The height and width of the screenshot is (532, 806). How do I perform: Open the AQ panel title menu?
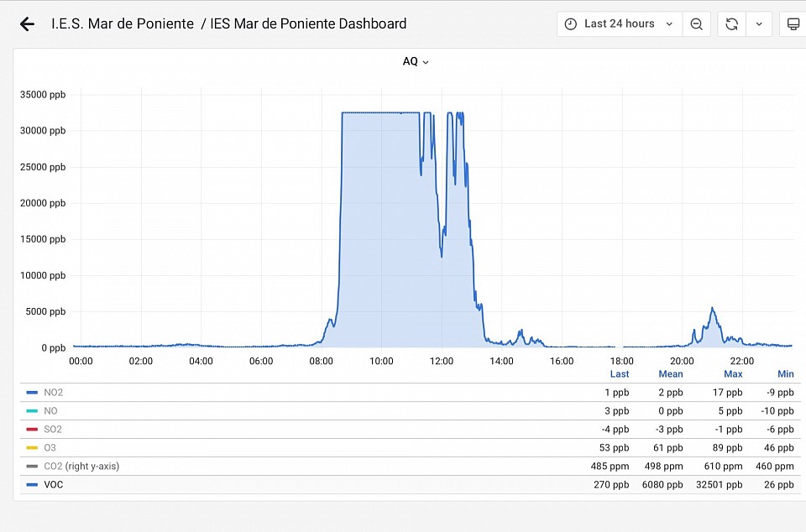(416, 61)
